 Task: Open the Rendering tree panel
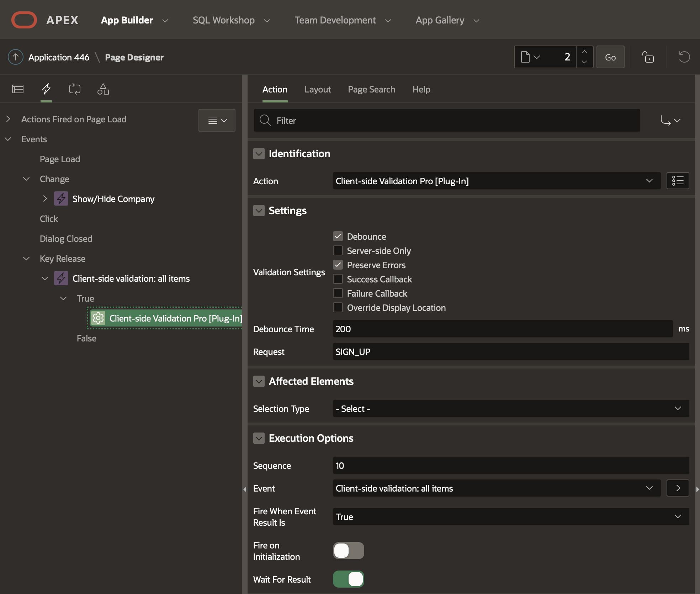(17, 89)
